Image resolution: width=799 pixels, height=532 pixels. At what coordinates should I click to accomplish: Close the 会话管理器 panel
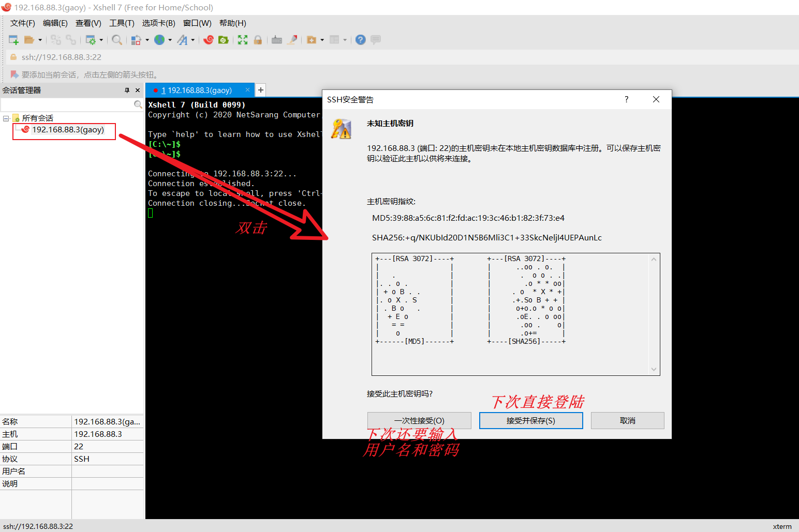[138, 90]
